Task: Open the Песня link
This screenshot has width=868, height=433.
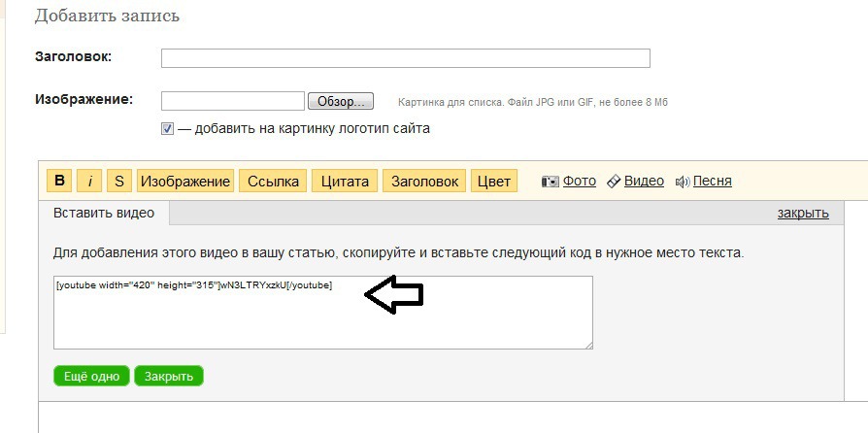Action: point(713,181)
